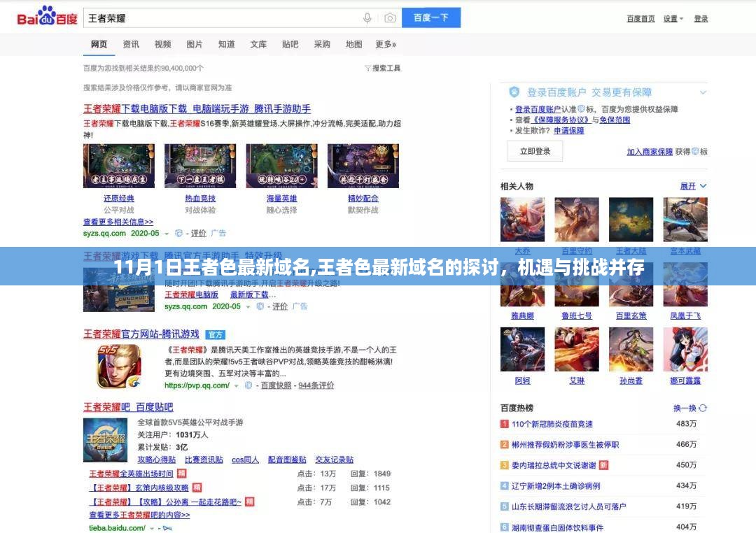Click the search tools filter icon

point(368,69)
